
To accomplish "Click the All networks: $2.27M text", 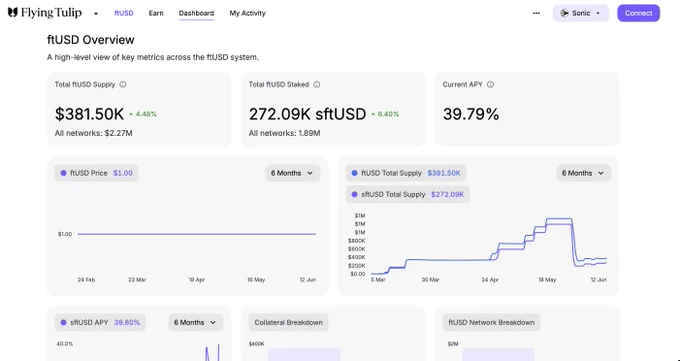I will point(94,133).
